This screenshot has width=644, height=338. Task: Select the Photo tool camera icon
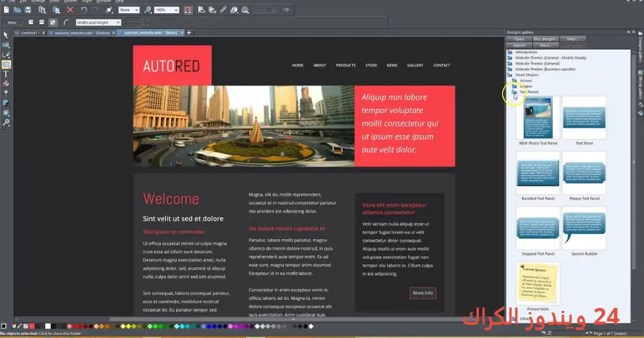[x=6, y=45]
